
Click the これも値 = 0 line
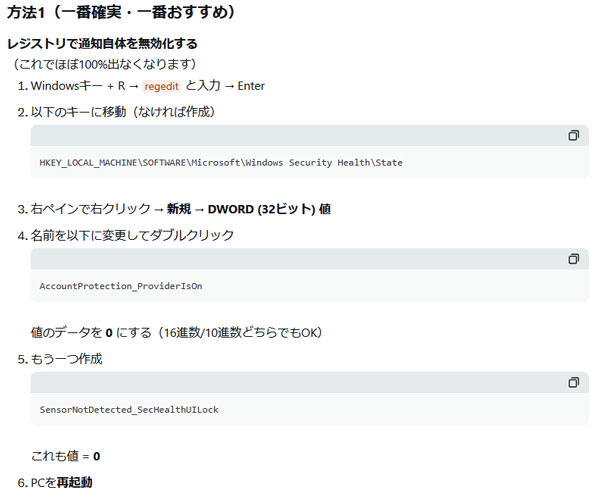pyautogui.click(x=66, y=456)
